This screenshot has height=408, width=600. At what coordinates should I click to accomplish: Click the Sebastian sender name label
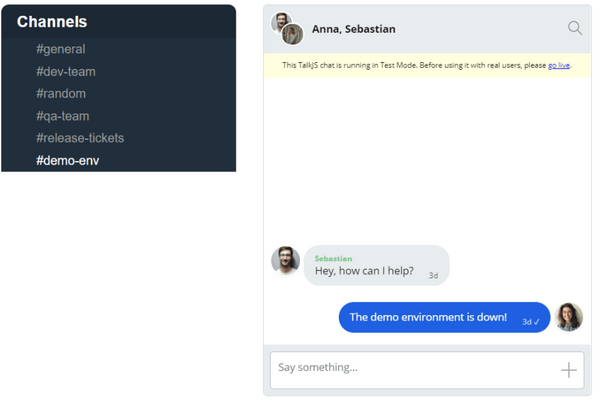(333, 259)
